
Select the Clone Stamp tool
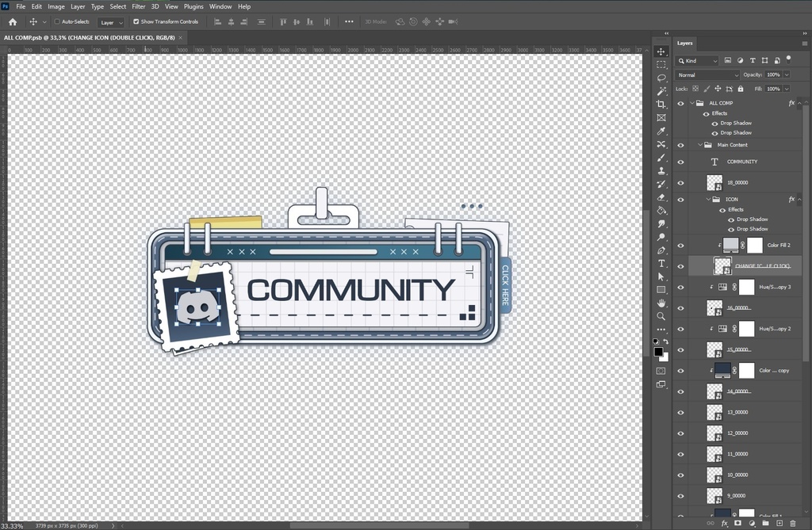tap(661, 171)
